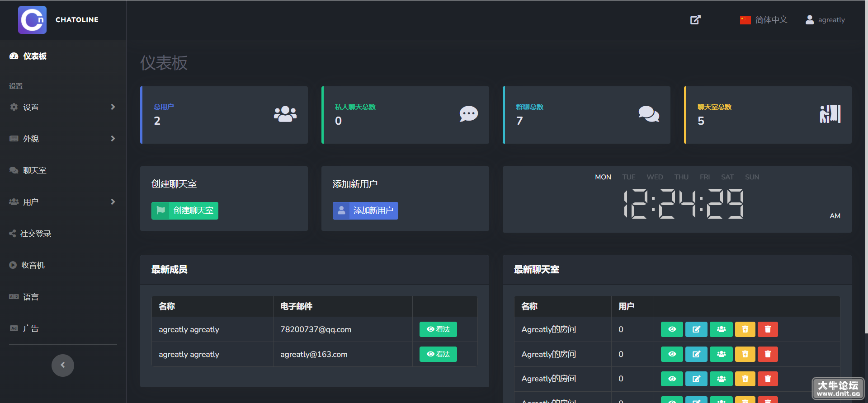The width and height of the screenshot is (868, 403).
Task: Open users of third Agreatly的房间
Action: point(721,379)
